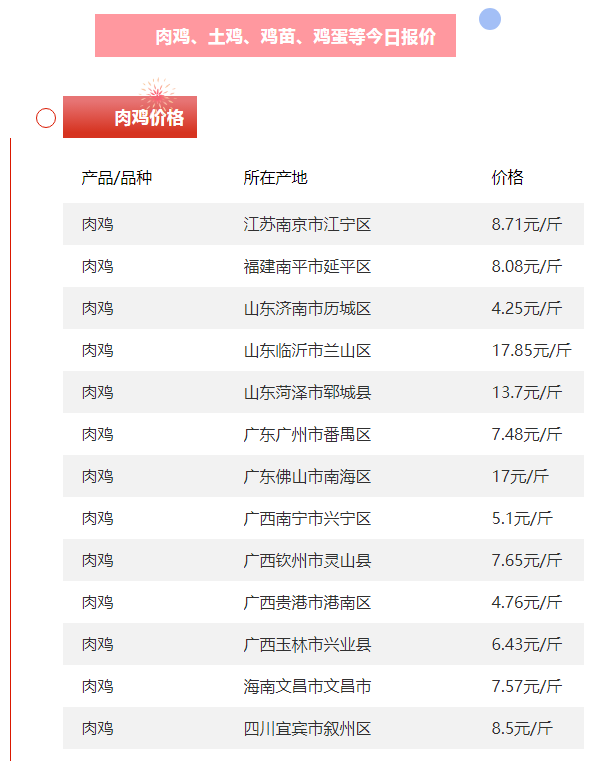The width and height of the screenshot is (600, 761).
Task: Select the 广西贵港市港南区 origin cell
Action: (307, 603)
